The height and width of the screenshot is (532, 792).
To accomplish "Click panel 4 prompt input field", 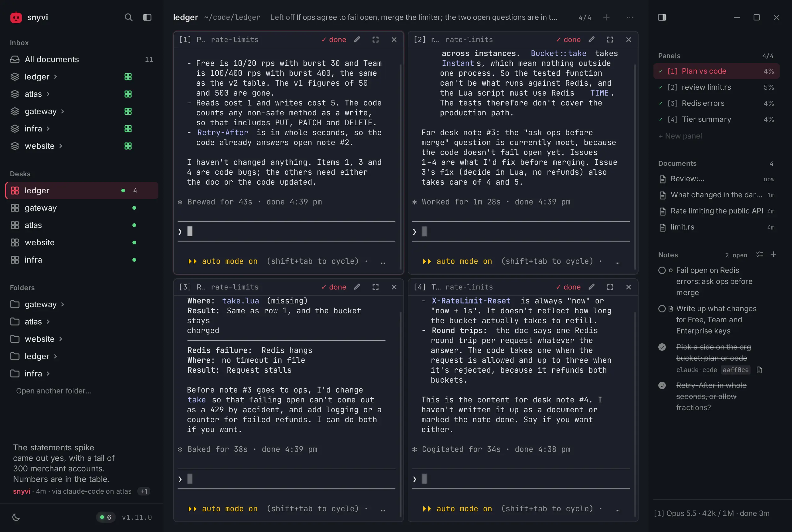I will point(521,479).
